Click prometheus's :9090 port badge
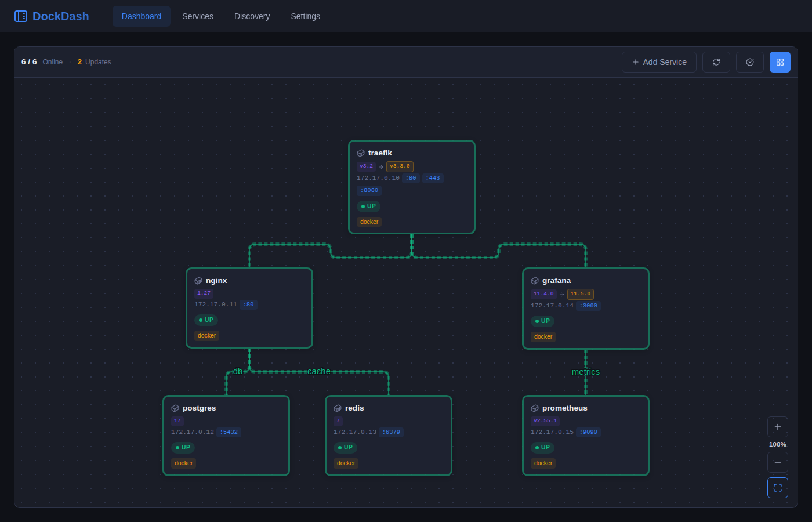This screenshot has height=522, width=812. tap(588, 432)
